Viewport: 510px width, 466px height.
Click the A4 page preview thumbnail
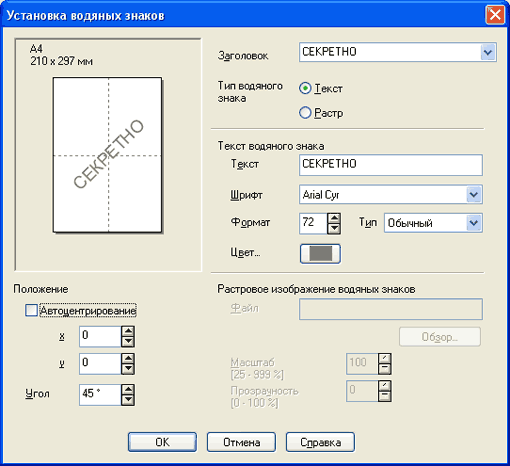pos(108,155)
